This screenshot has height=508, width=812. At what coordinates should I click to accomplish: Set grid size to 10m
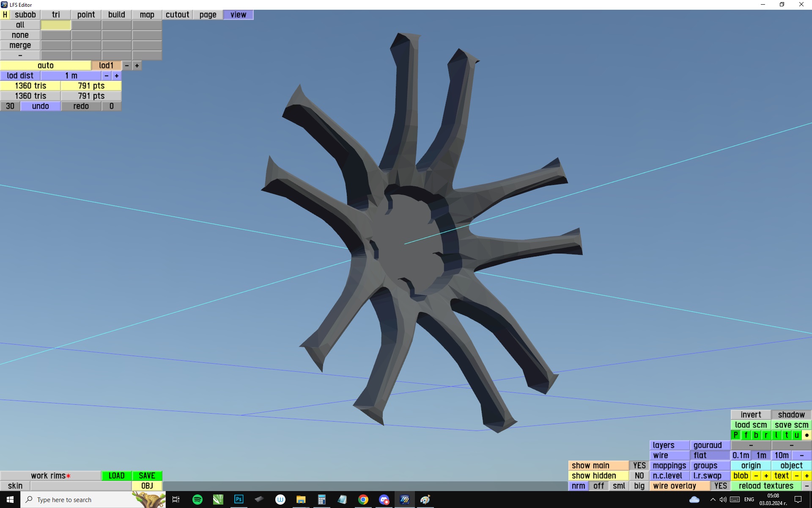tap(781, 456)
